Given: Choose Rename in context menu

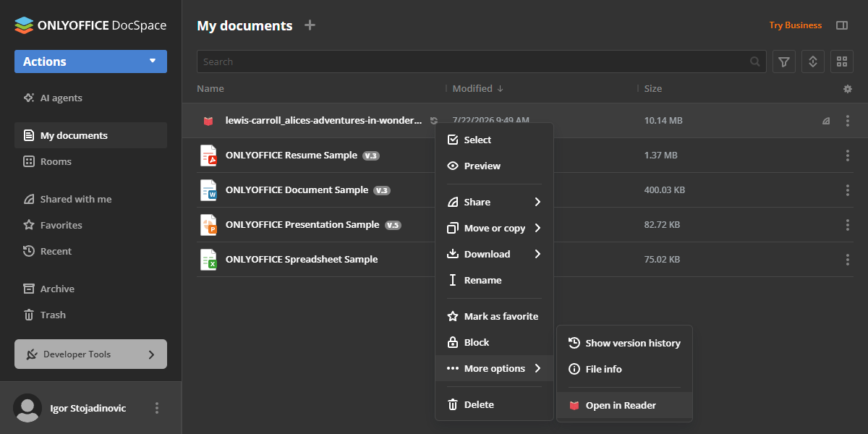Looking at the screenshot, I should click(x=494, y=280).
